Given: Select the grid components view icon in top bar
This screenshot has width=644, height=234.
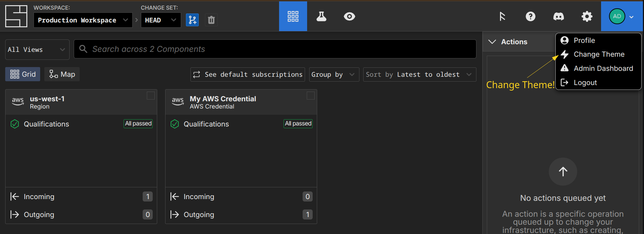Looking at the screenshot, I should coord(293,16).
